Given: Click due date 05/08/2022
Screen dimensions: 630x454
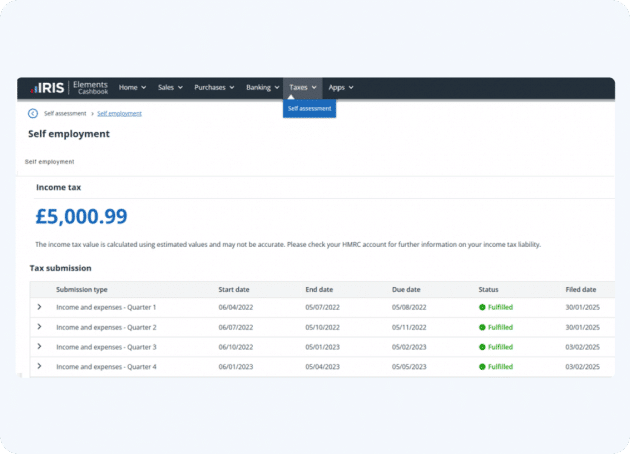Looking at the screenshot, I should click(409, 307).
